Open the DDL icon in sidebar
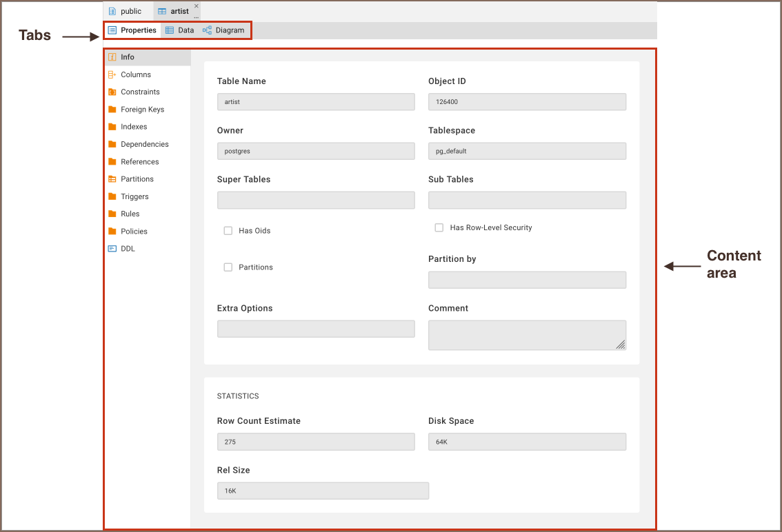This screenshot has width=782, height=532. (112, 249)
